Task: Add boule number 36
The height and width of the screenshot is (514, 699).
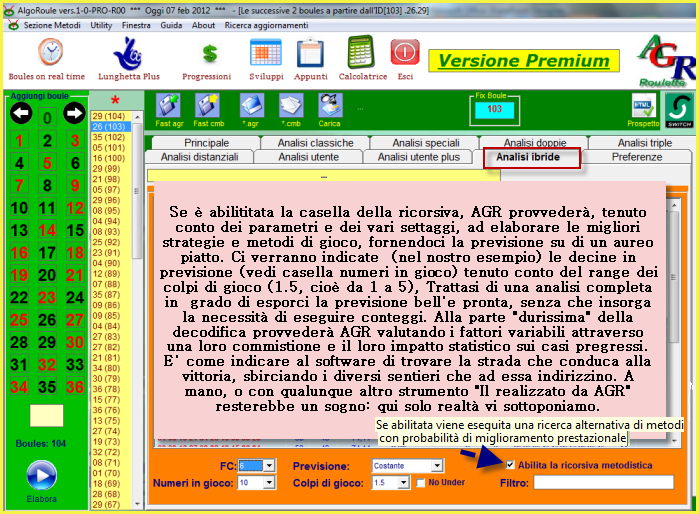Action: 75,387
